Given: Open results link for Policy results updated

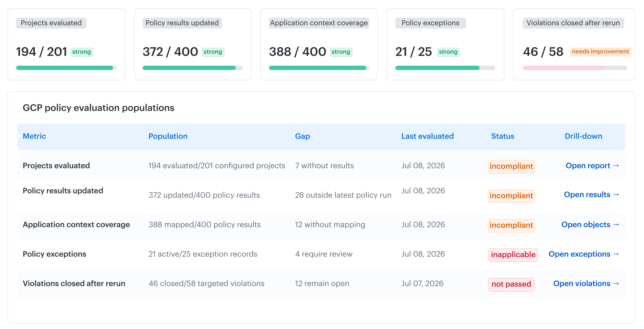Looking at the screenshot, I should [x=592, y=195].
